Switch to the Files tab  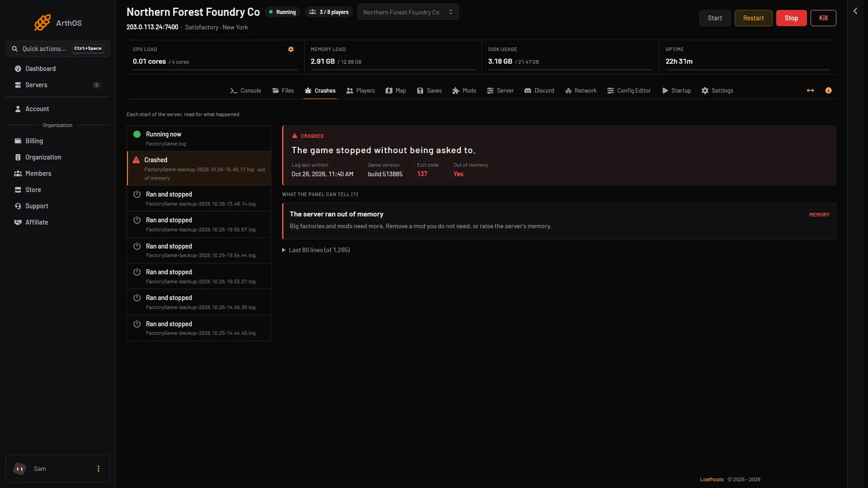[283, 90]
